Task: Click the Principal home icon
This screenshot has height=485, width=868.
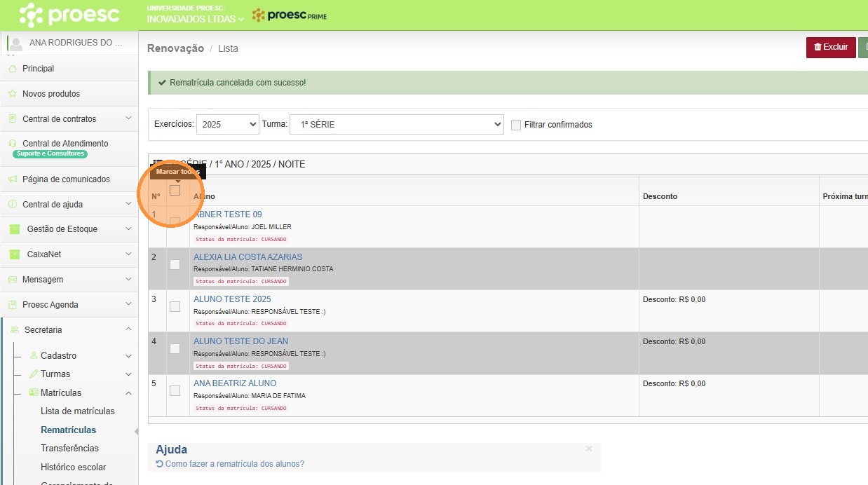Action: coord(12,69)
